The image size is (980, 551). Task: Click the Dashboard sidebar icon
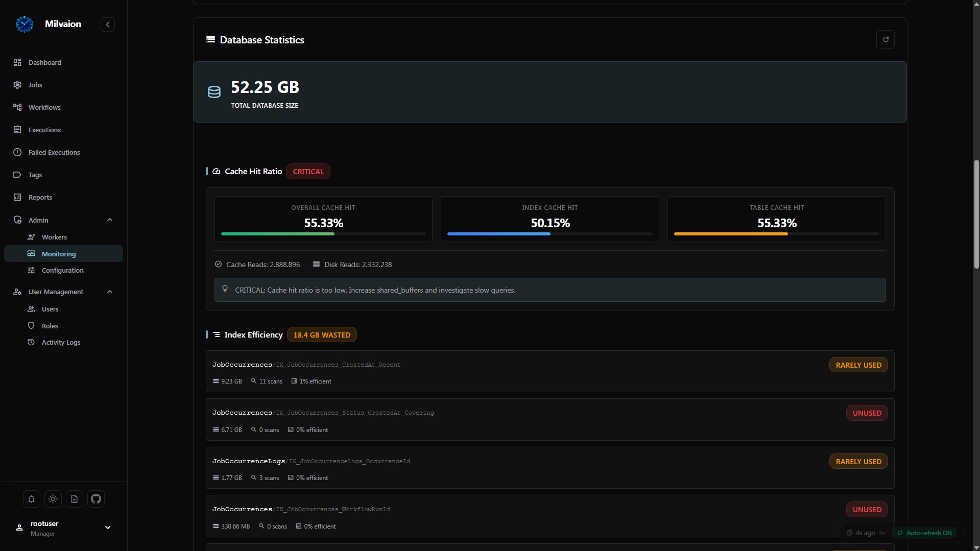pos(17,62)
